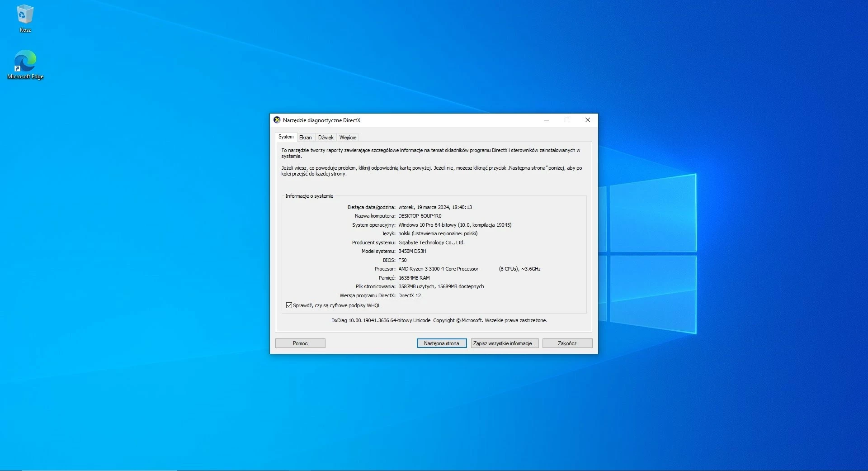Close the DirectX diagnostic window
Viewport: 868px width, 471px height.
(587, 120)
